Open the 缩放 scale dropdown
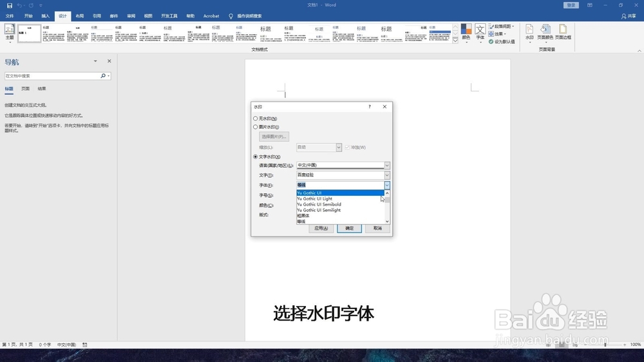Image resolution: width=644 pixels, height=362 pixels. click(339, 147)
